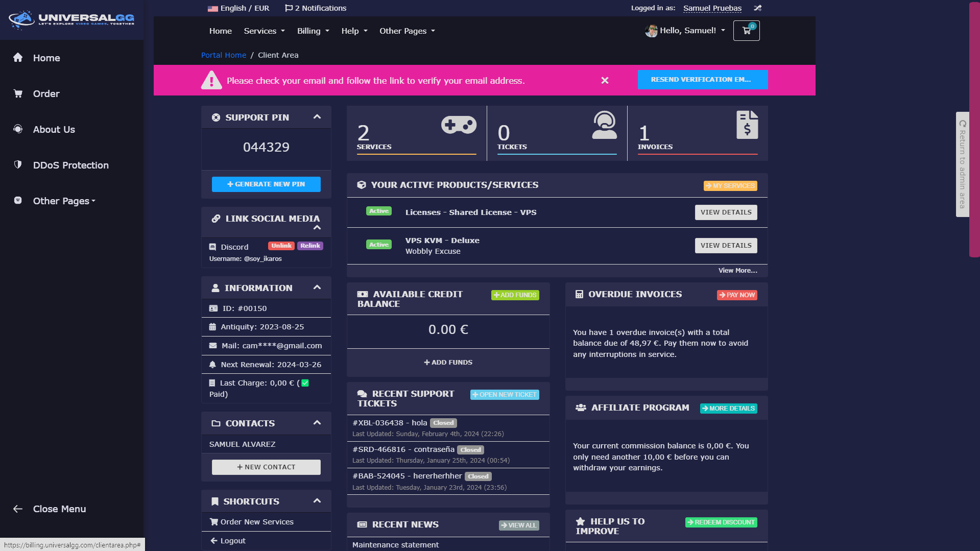Click the shopping cart icon near Hello Samuel
The image size is (980, 551).
[746, 30]
